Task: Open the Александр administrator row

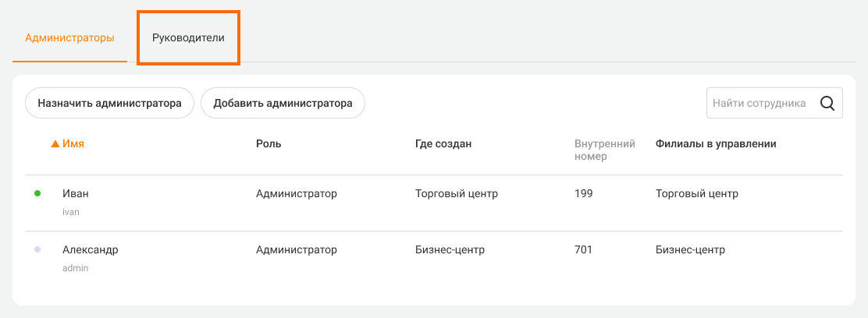Action: [90, 250]
